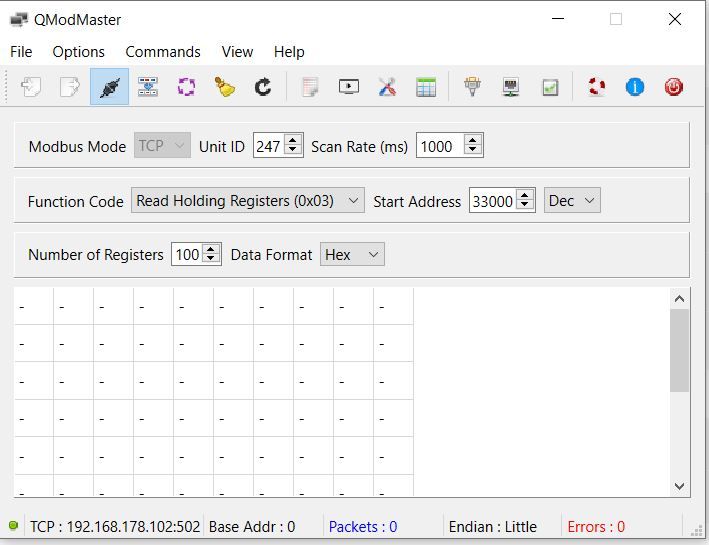Click the Modbus Mode label
Screen dimensions: 709x545
tap(77, 147)
